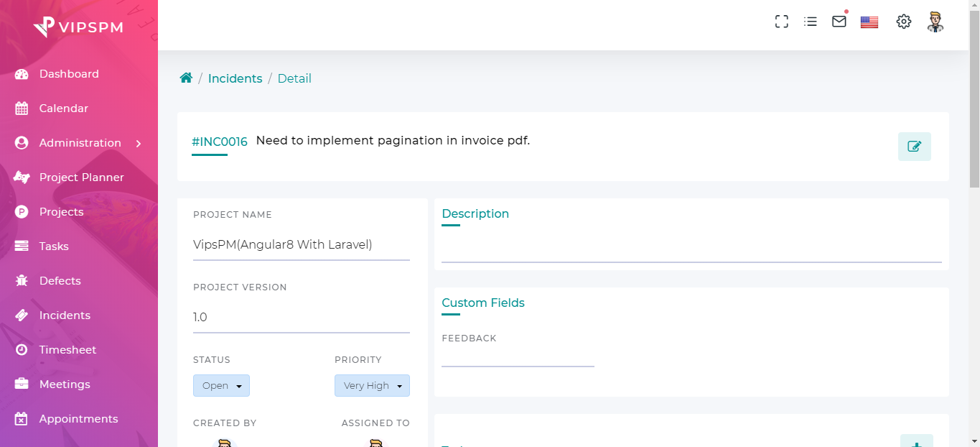The height and width of the screenshot is (447, 980).
Task: Click the Feedback input field
Action: pyautogui.click(x=518, y=357)
